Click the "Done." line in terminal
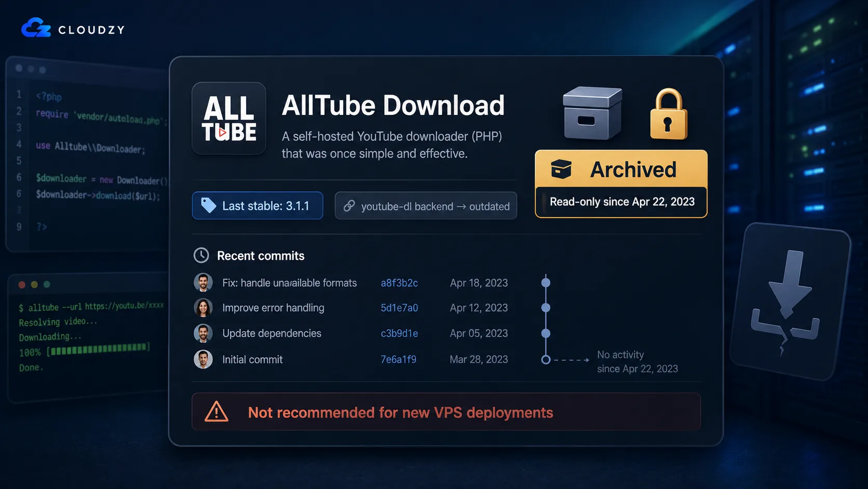This screenshot has width=868, height=489. coord(31,367)
